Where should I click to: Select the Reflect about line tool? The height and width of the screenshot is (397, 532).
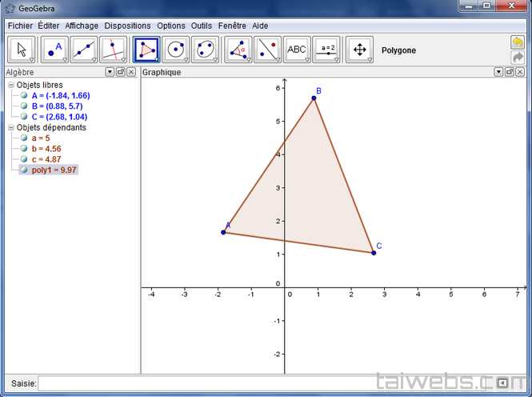(268, 50)
